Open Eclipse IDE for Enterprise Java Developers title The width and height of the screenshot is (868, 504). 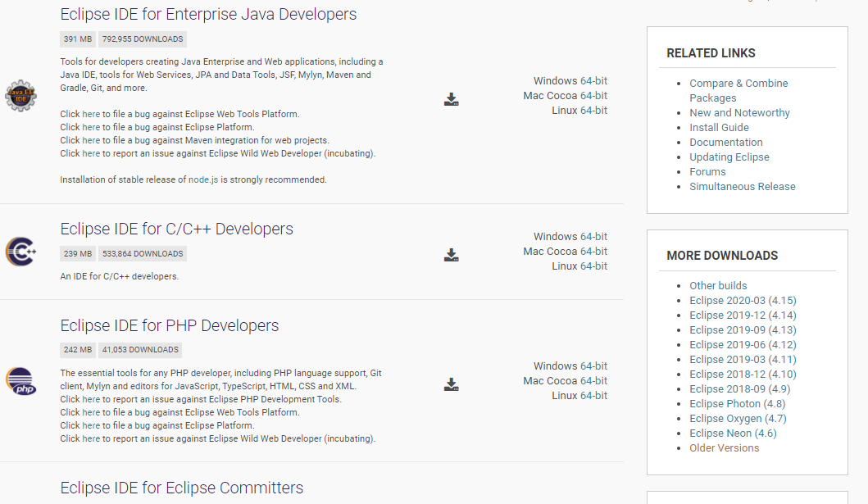coord(208,15)
